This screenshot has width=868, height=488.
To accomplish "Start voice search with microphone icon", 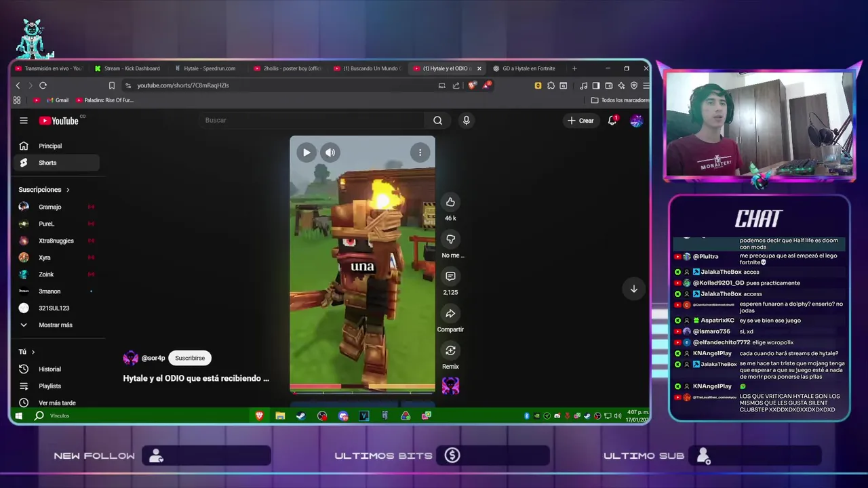I will pyautogui.click(x=466, y=121).
